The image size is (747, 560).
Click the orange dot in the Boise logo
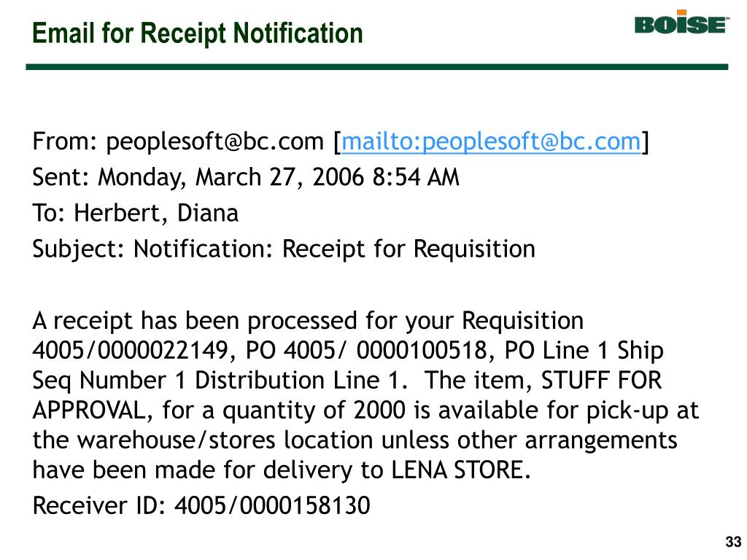(x=682, y=12)
